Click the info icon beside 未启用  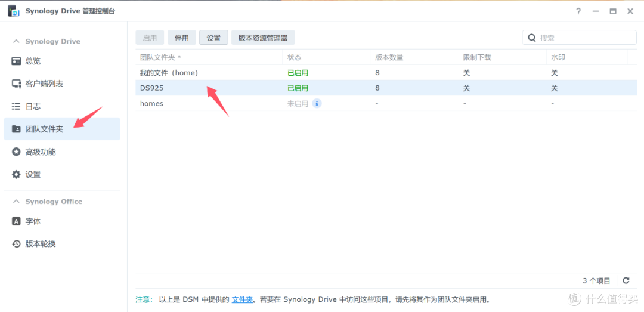pos(317,104)
